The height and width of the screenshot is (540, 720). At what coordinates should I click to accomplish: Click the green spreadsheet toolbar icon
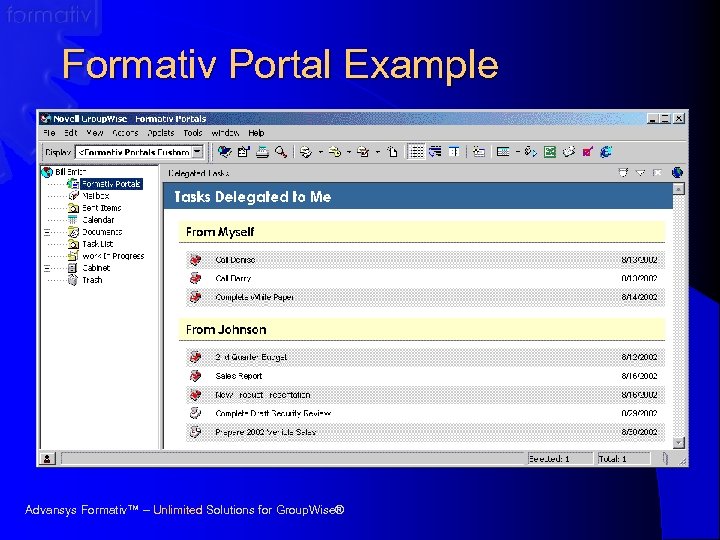pyautogui.click(x=550, y=152)
